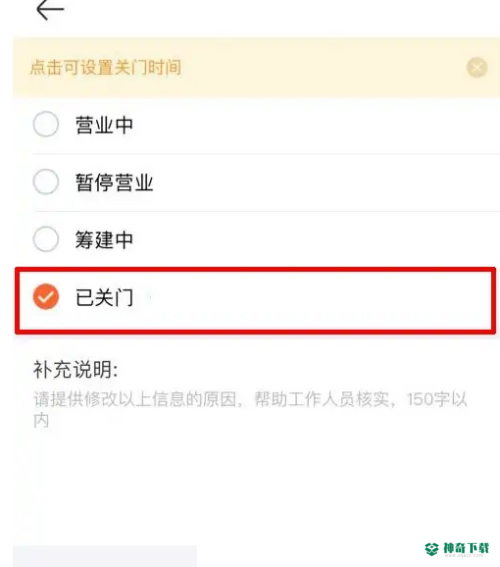Tap the 点击可设置关门时间 banner text
500x567 pixels.
tap(106, 68)
